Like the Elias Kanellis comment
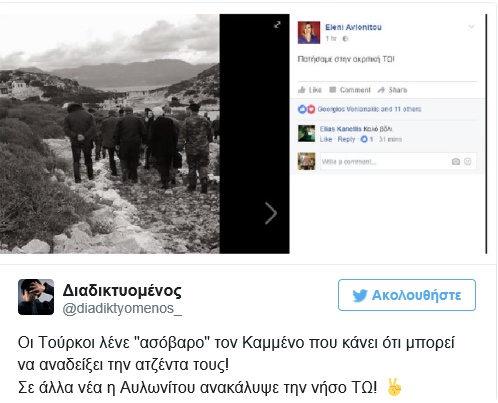This screenshot has width=498, height=403. (x=326, y=139)
